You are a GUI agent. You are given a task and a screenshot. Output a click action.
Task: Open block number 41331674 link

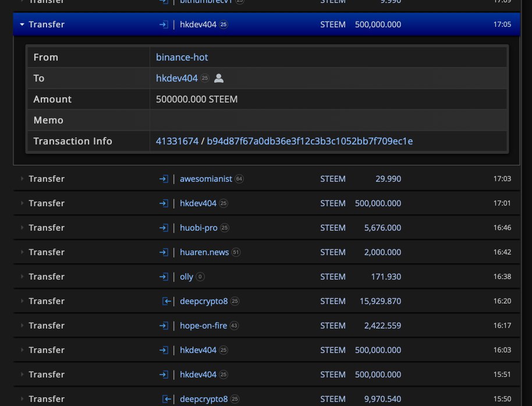177,141
